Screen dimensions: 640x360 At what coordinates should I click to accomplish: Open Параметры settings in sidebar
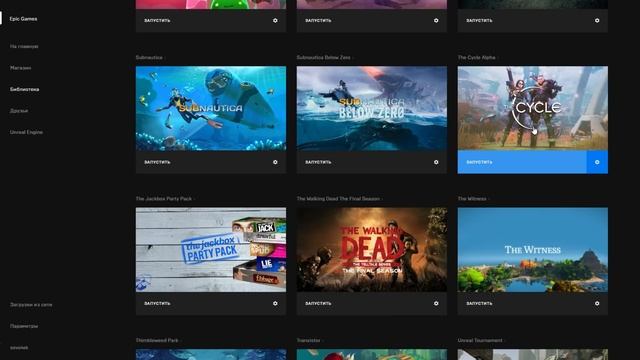point(24,326)
